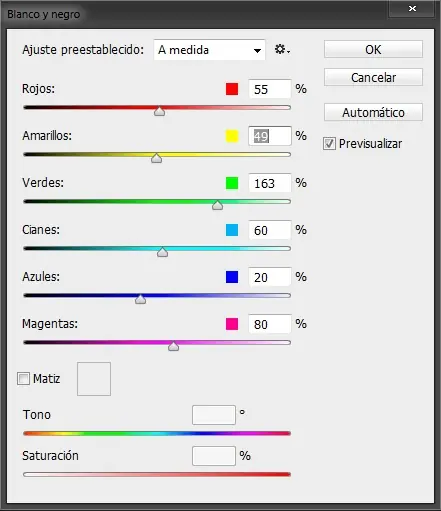Click the magenta Magentas color swatch

[x=232, y=324]
